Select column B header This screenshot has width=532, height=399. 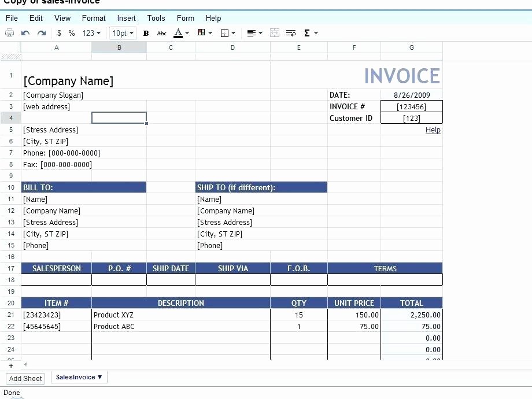[119, 47]
